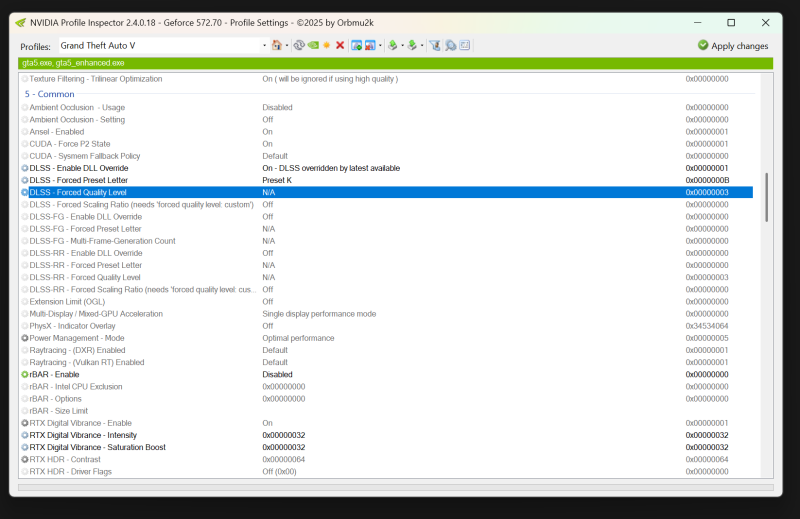The image size is (800, 519).
Task: Select 'DLSS-FG - Enable DLL Override' row
Action: pos(387,217)
